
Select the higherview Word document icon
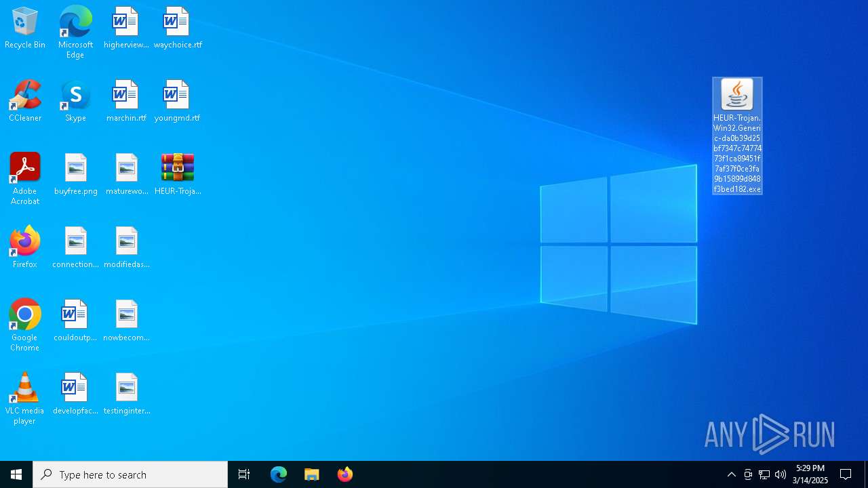click(x=126, y=28)
